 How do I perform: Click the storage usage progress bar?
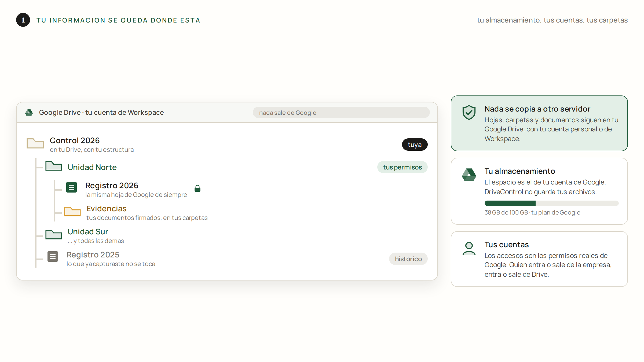click(551, 203)
